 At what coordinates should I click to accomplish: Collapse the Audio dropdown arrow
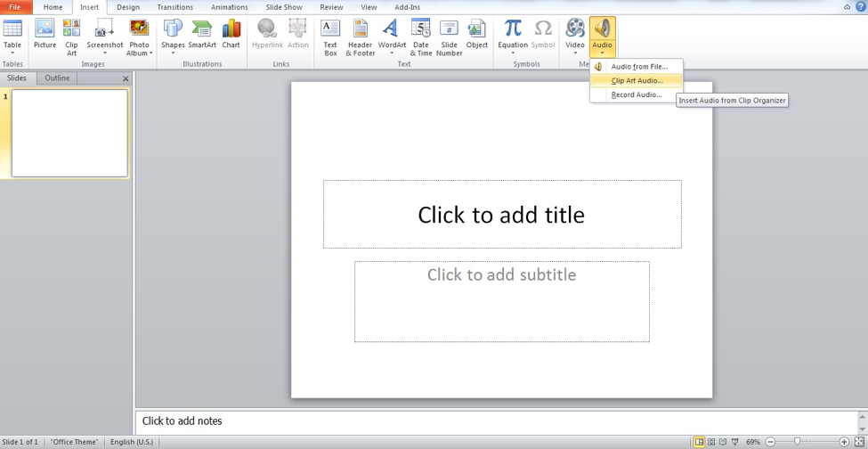[603, 53]
